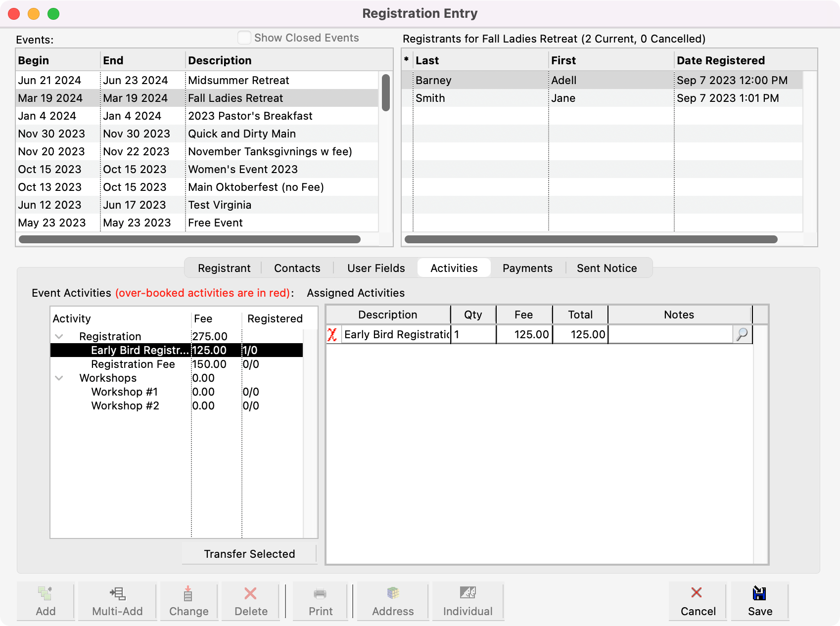Click the Address toolbar icon
The image size is (840, 626).
(x=393, y=593)
